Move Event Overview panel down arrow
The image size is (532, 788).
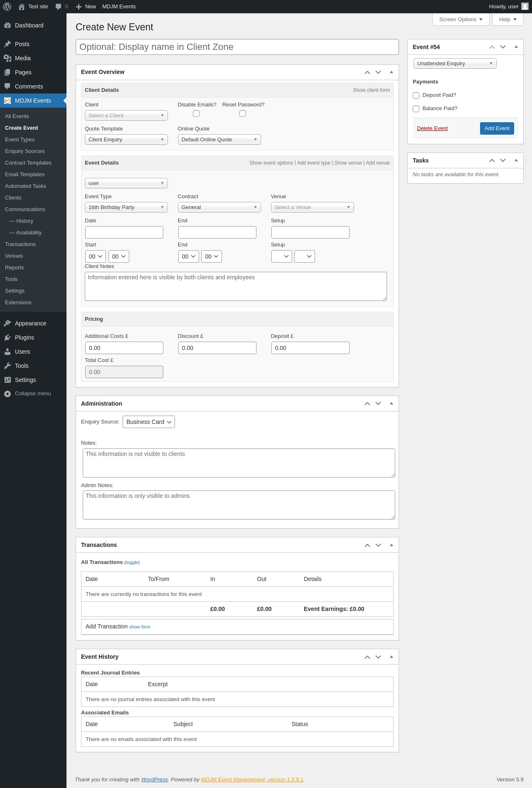378,72
